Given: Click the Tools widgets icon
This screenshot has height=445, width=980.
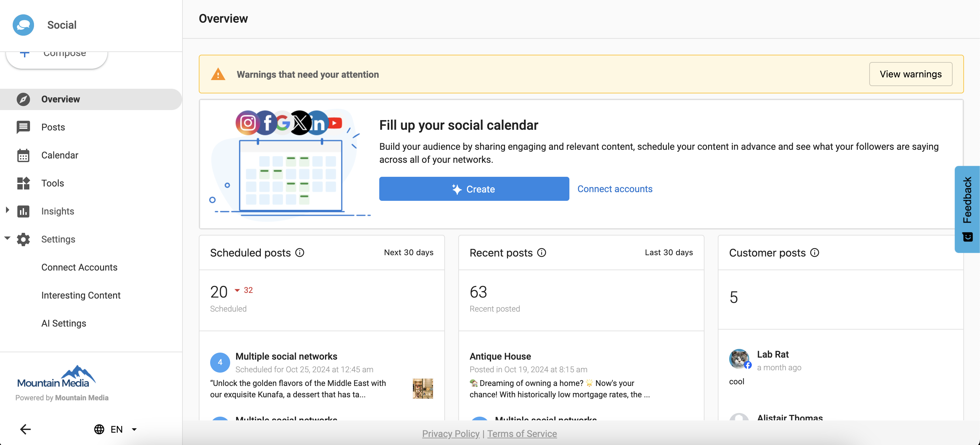Looking at the screenshot, I should (x=23, y=183).
